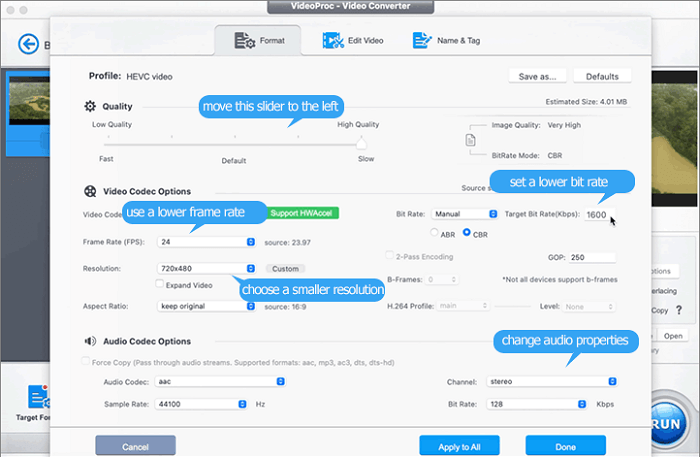The width and height of the screenshot is (700, 457).
Task: Open the Frame Rate (FPS) dropdown
Action: coord(207,242)
